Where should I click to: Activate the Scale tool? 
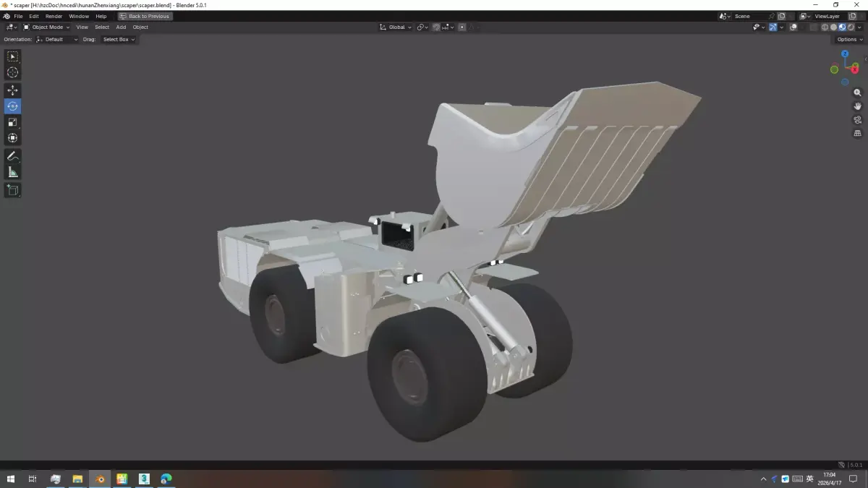12,121
